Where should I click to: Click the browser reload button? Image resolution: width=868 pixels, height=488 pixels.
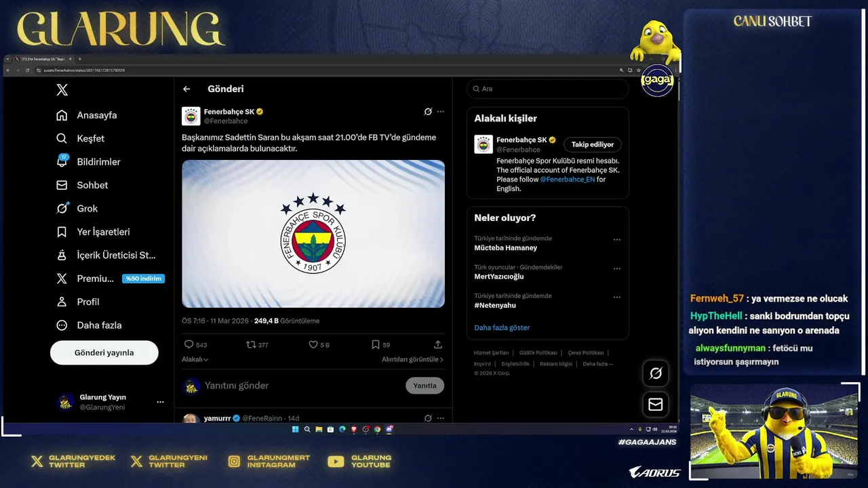(27, 70)
